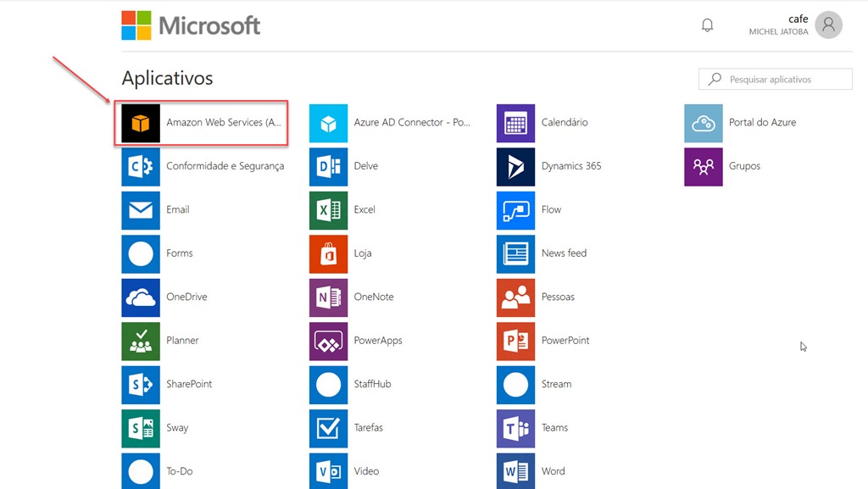Open the News feed icon
868x489 pixels.
[515, 254]
